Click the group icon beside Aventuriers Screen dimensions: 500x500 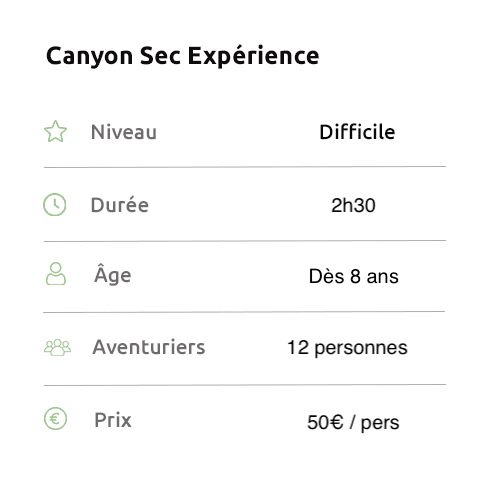coord(57,347)
